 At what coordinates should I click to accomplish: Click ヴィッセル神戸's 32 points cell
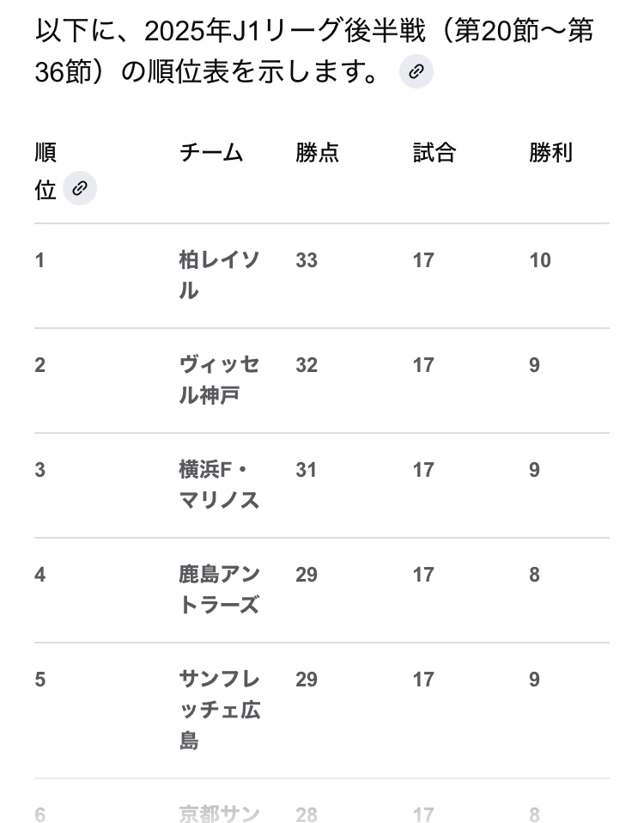tap(307, 365)
